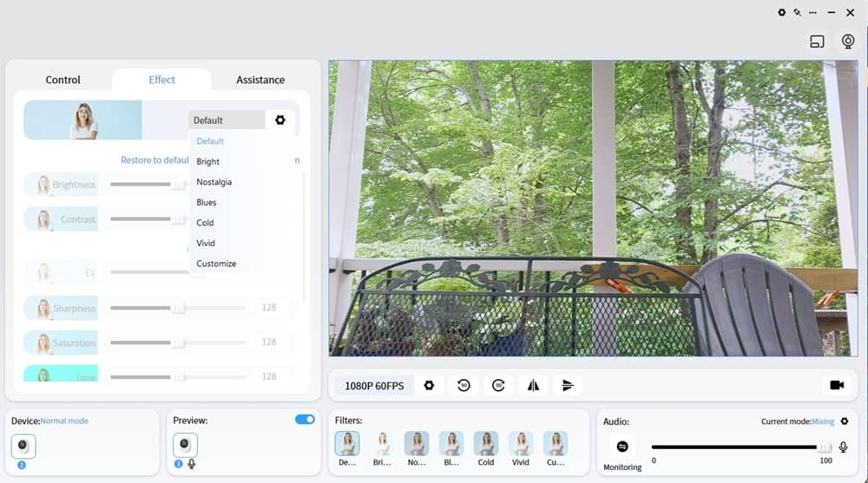The width and height of the screenshot is (868, 483).
Task: Open effect preset settings gear
Action: pos(280,120)
